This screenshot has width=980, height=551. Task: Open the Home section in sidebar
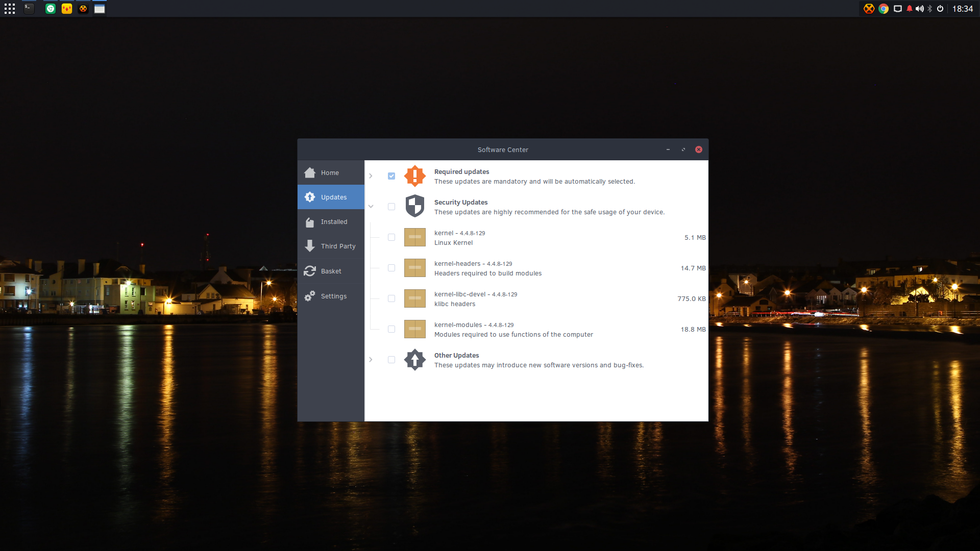331,172
